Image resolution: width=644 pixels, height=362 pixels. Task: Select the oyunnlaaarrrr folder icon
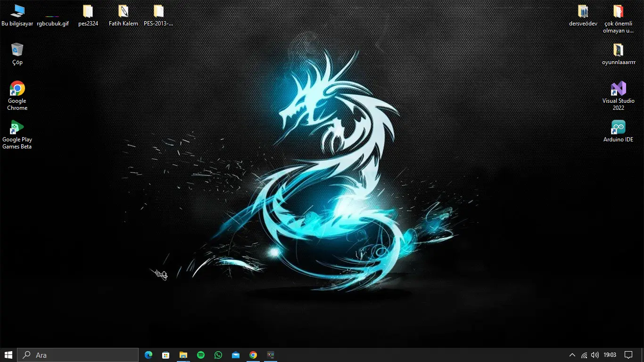point(619,54)
